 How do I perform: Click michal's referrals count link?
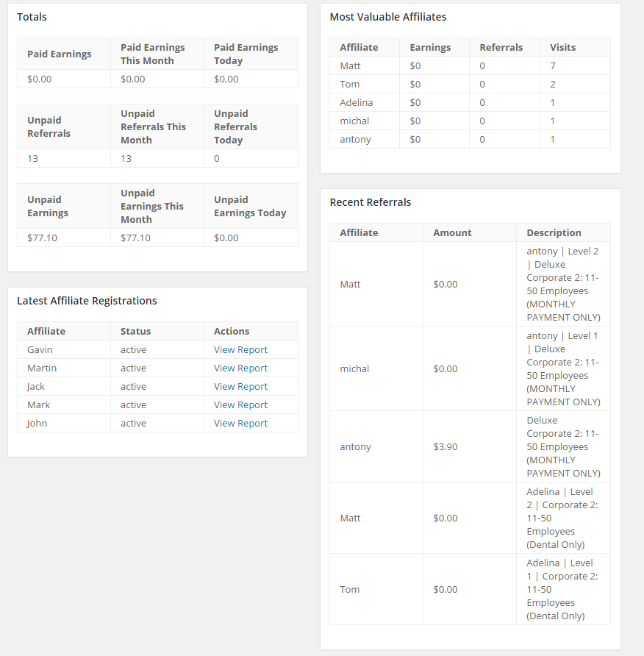tap(482, 121)
